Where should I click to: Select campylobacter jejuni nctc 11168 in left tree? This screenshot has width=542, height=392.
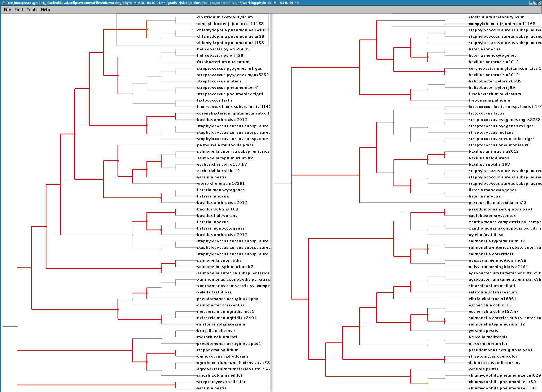[230, 24]
